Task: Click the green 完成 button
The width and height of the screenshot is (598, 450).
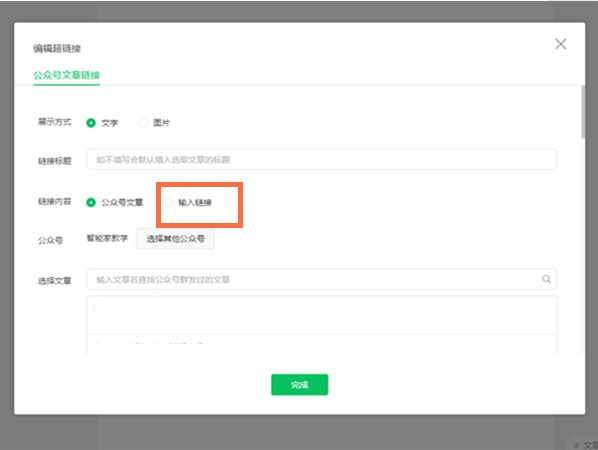Action: (x=299, y=385)
